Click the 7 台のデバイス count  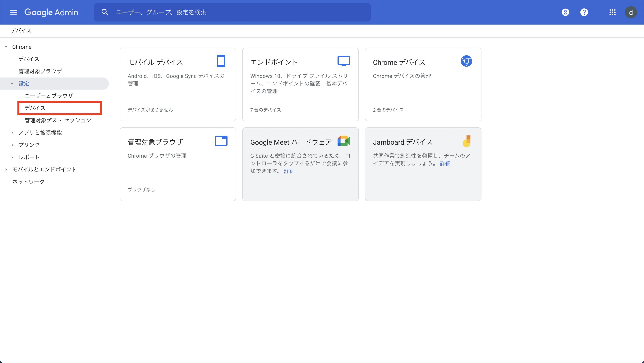pos(265,110)
